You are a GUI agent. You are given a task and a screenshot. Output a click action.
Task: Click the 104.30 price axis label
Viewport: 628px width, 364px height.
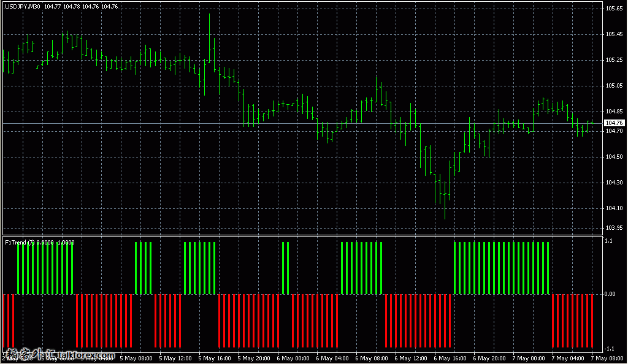pyautogui.click(x=614, y=183)
